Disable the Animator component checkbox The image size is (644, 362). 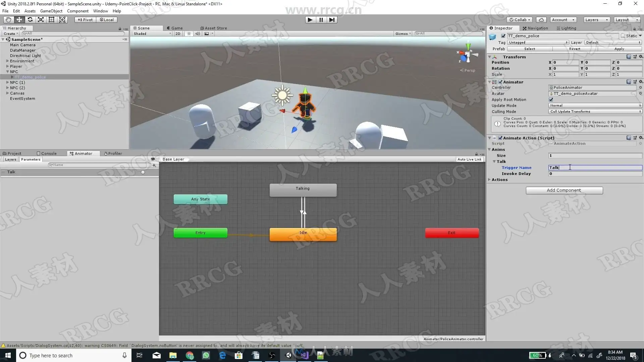point(500,82)
